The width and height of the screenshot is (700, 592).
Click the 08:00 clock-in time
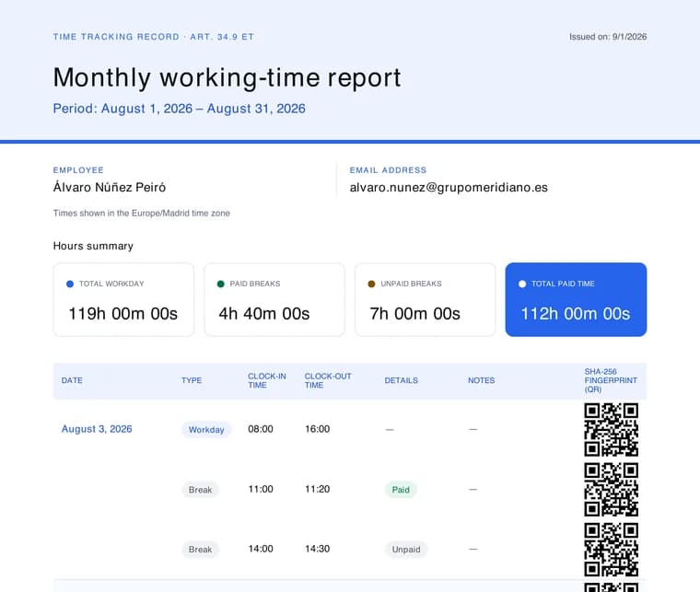(261, 429)
